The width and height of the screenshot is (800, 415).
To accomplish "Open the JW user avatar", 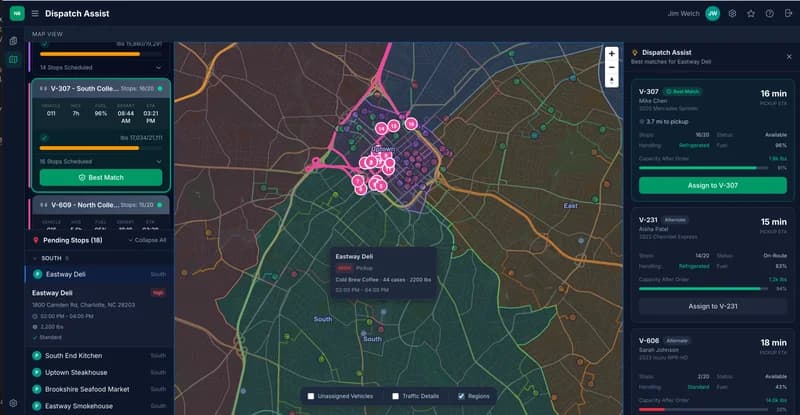I will tap(712, 14).
